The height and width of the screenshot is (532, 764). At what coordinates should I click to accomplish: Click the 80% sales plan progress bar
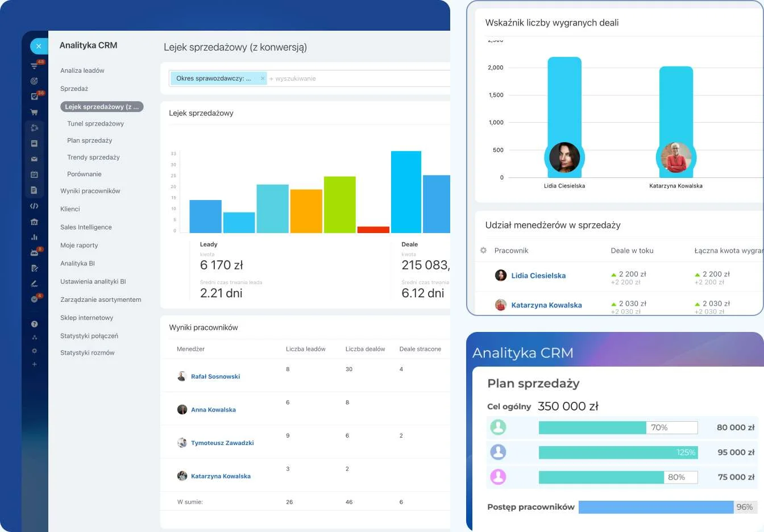tap(618, 477)
